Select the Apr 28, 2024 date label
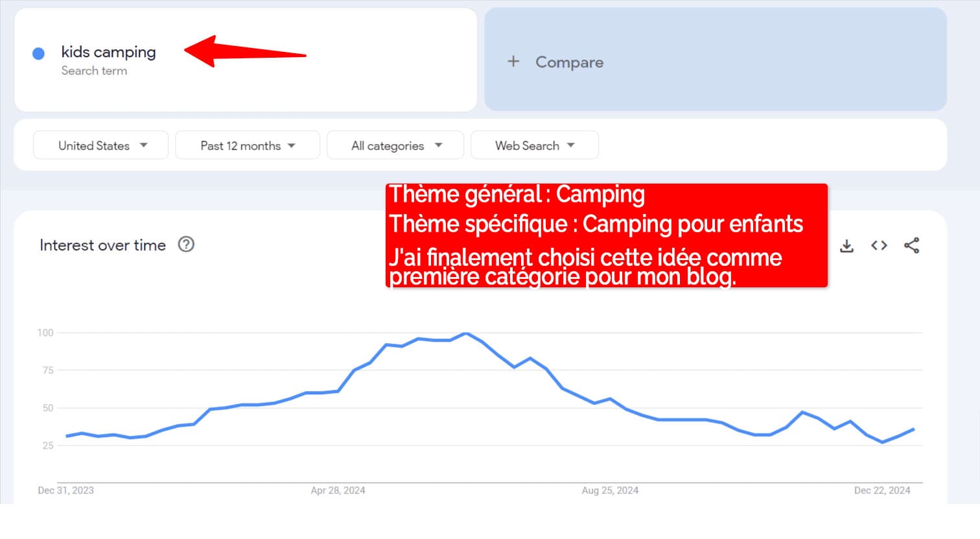The height and width of the screenshot is (539, 980). click(x=338, y=490)
